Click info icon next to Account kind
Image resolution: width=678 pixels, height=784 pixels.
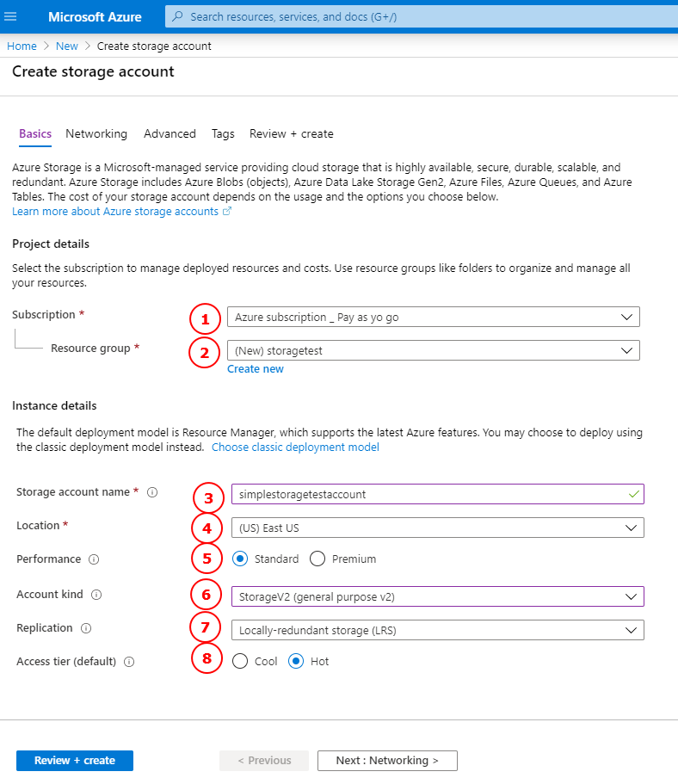(96, 595)
